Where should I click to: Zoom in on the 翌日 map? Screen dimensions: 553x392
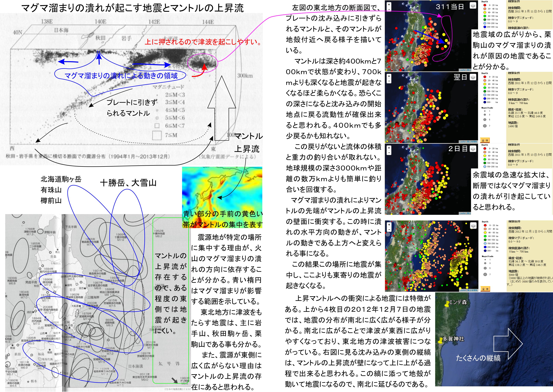[x=389, y=76]
